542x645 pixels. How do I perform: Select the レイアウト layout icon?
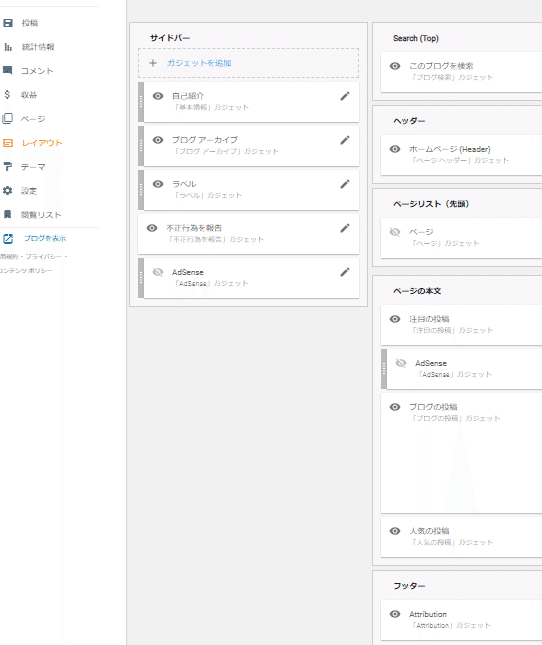(x=8, y=143)
